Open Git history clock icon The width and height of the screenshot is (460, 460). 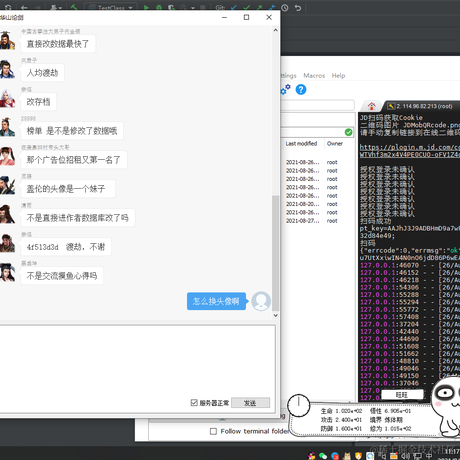point(285,7)
